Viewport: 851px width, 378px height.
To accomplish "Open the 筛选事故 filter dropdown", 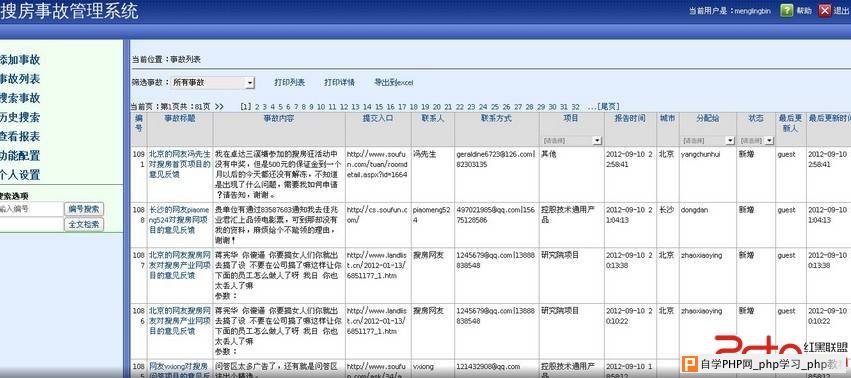I will tap(213, 83).
